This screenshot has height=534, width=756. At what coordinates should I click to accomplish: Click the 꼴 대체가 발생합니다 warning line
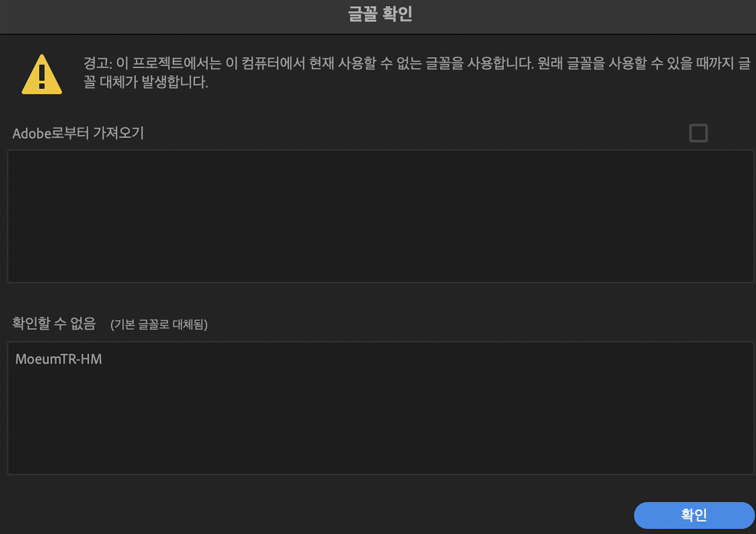146,82
